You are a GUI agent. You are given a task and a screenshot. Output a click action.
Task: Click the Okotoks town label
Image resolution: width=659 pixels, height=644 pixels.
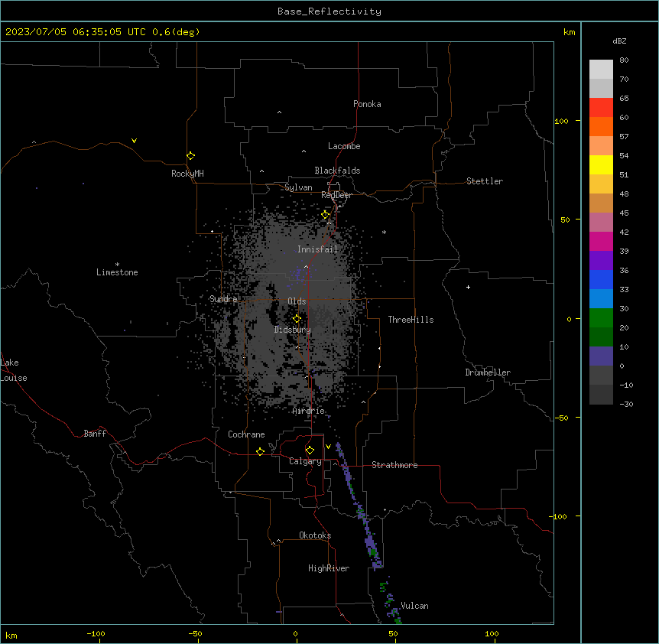315,535
